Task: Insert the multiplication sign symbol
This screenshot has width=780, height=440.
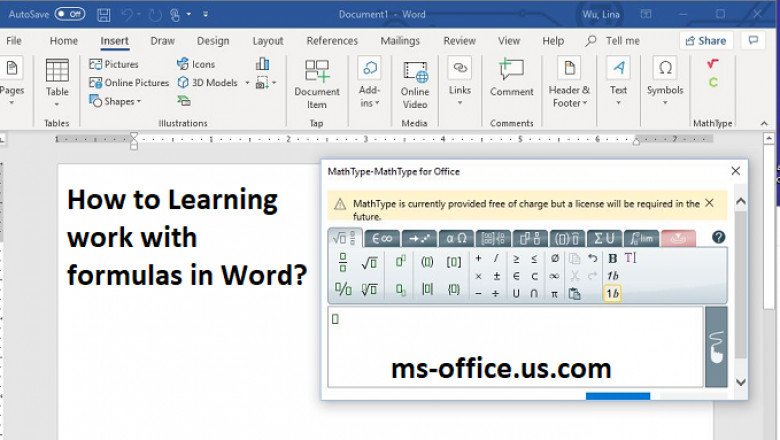Action: point(479,276)
